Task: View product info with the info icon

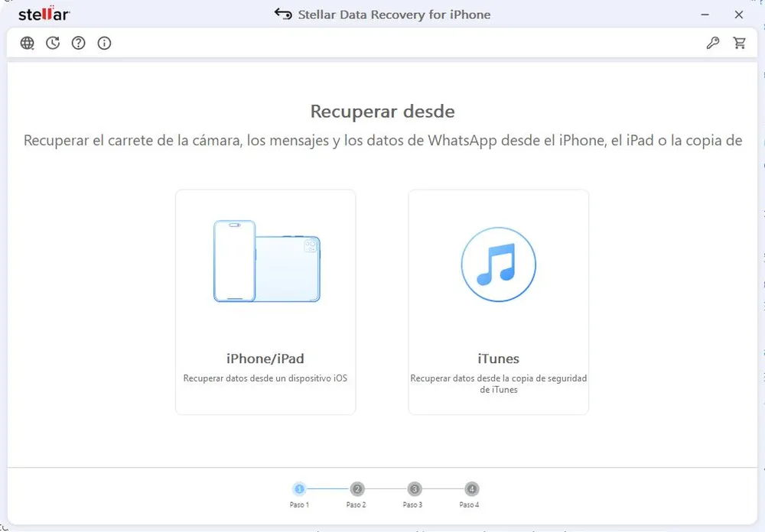Action: click(104, 43)
